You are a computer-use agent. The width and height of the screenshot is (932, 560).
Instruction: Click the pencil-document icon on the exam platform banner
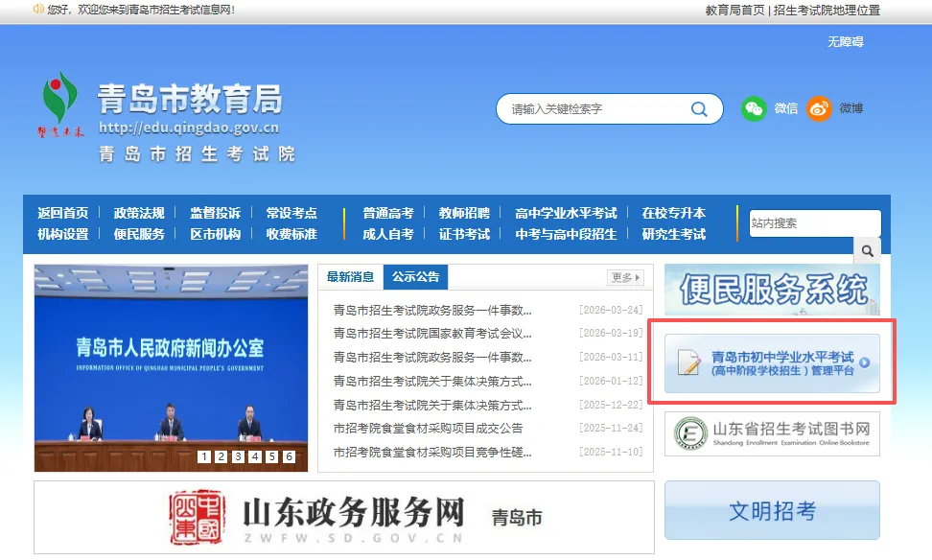(689, 362)
